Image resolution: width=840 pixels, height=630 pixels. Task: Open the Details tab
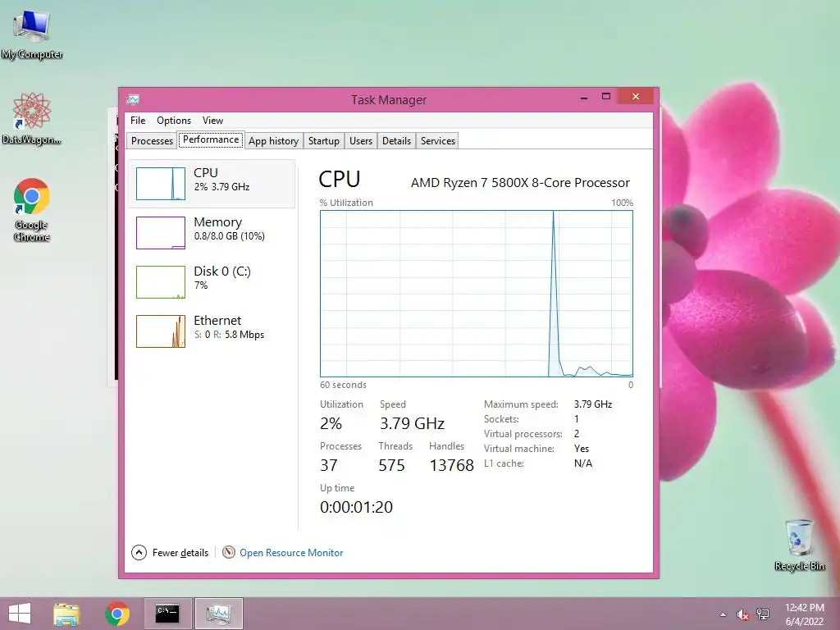coord(396,141)
